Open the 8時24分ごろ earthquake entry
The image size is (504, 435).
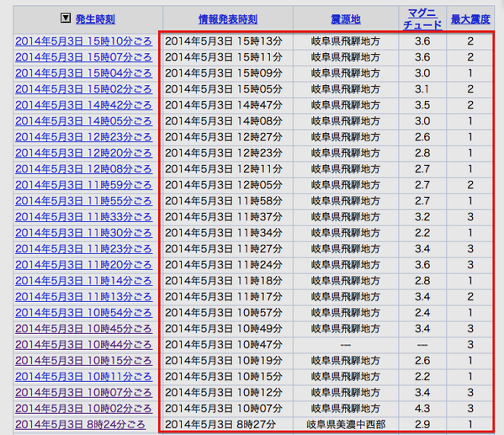(81, 425)
